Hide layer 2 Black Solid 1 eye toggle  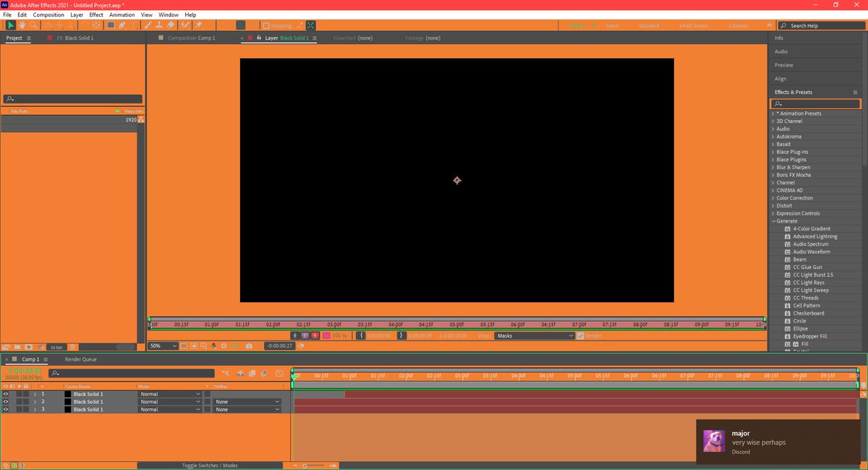(6, 402)
